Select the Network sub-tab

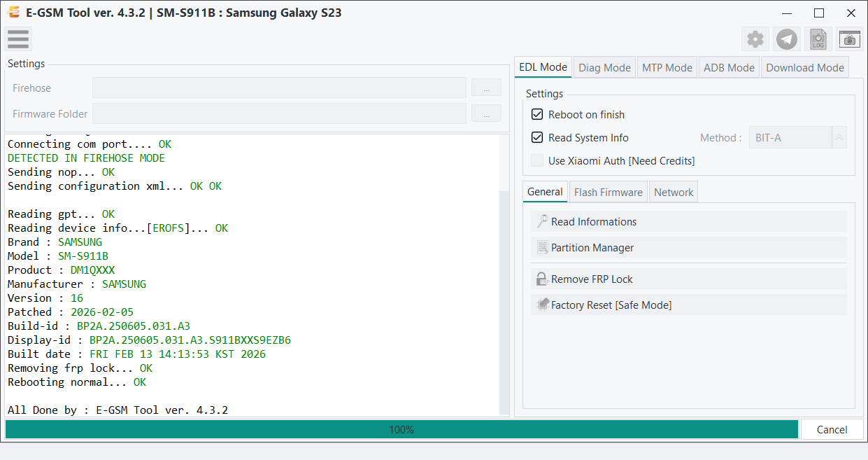coord(674,192)
